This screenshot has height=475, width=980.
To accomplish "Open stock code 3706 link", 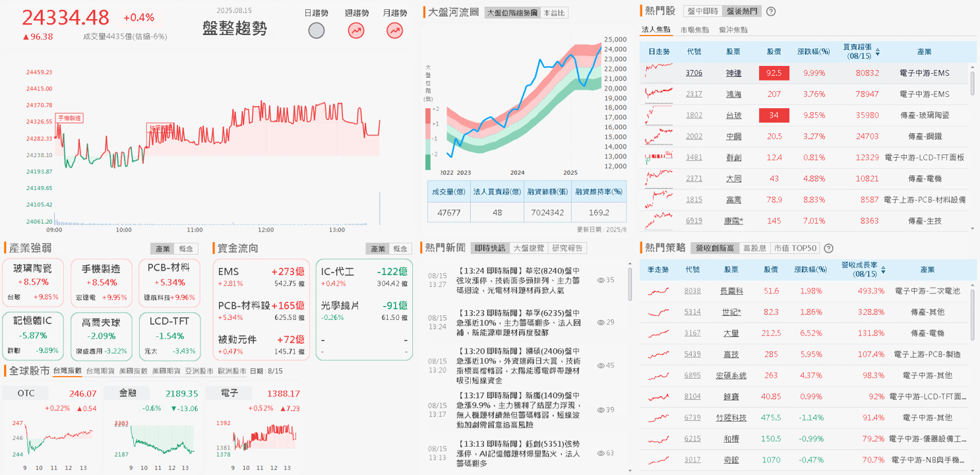I will (x=694, y=73).
